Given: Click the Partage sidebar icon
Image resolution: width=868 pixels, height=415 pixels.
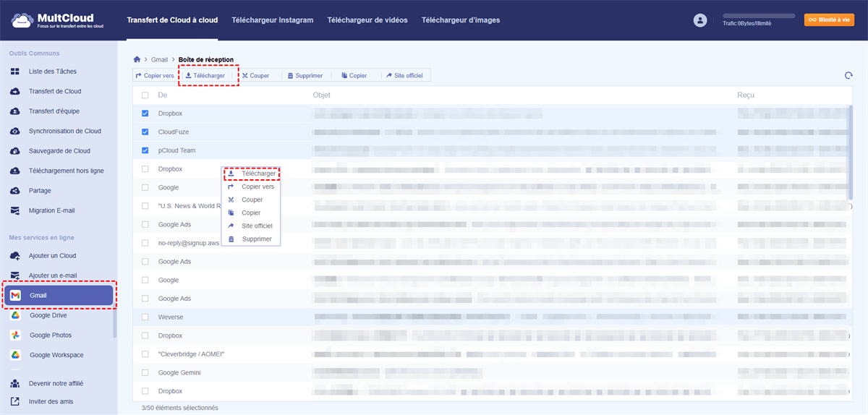Looking at the screenshot, I should [x=14, y=191].
